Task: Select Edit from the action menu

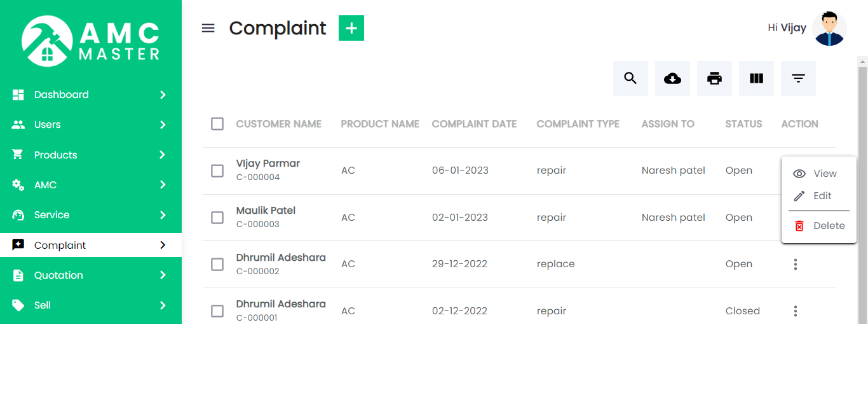Action: click(x=822, y=196)
